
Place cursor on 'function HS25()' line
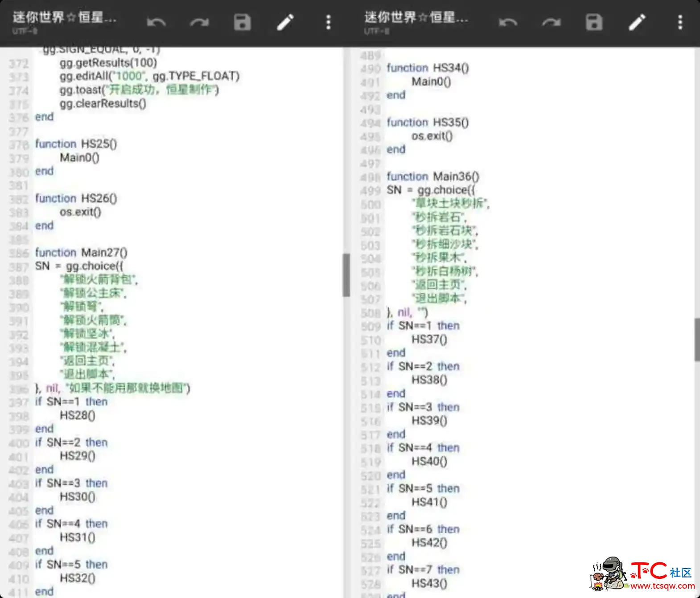click(x=76, y=144)
